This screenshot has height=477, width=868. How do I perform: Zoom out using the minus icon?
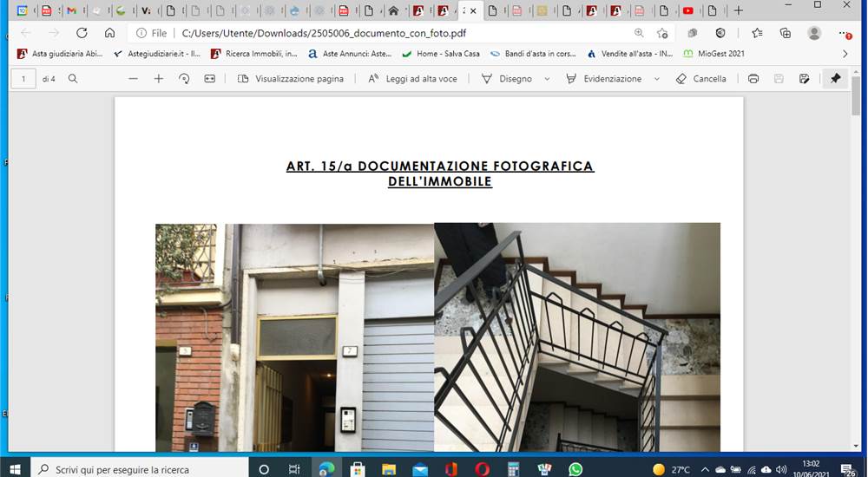133,79
